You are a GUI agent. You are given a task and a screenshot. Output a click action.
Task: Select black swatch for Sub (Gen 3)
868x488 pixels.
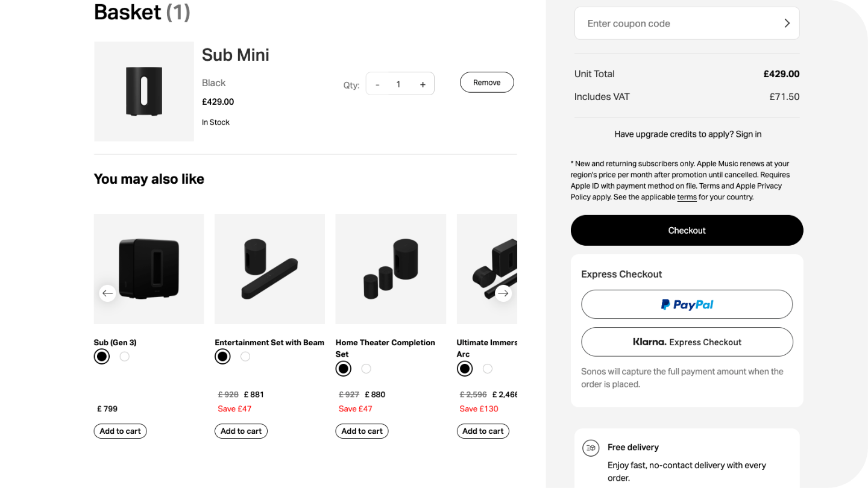coord(102,357)
